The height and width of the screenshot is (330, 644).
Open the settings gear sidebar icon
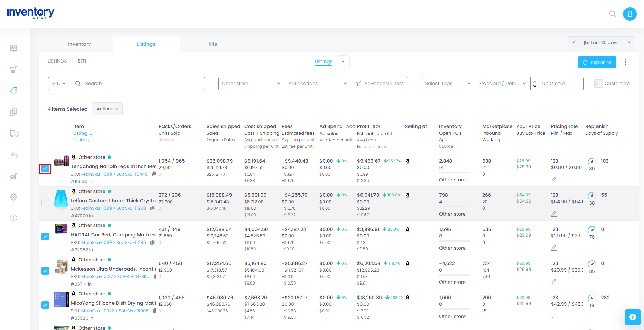(x=14, y=197)
